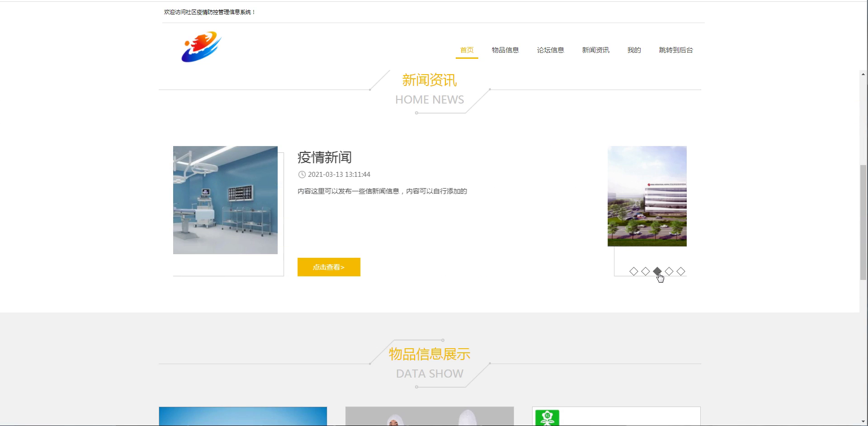Click the scrollbar up arrow
The width and height of the screenshot is (868, 426).
(x=863, y=74)
